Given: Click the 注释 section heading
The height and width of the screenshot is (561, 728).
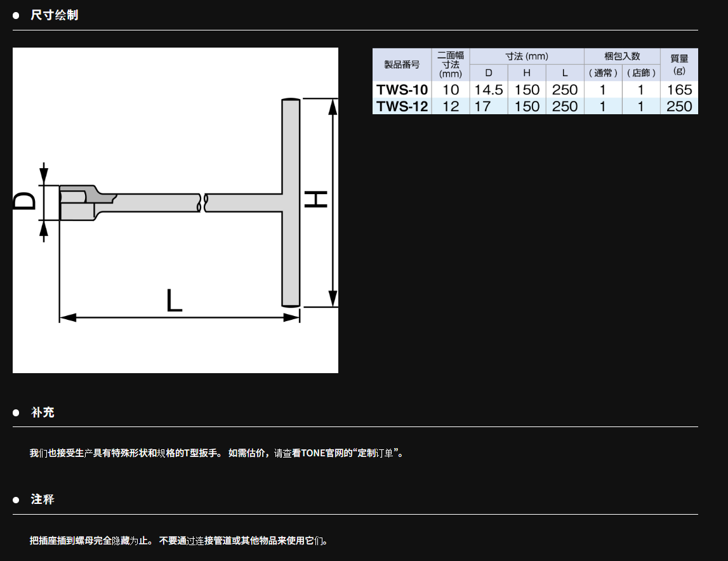Looking at the screenshot, I should (x=43, y=499).
